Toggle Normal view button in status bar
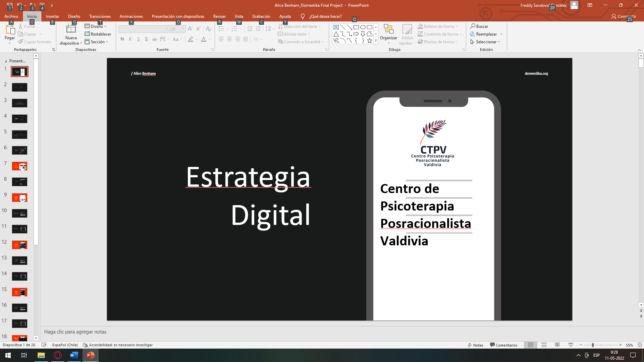The image size is (644, 362). click(x=531, y=345)
